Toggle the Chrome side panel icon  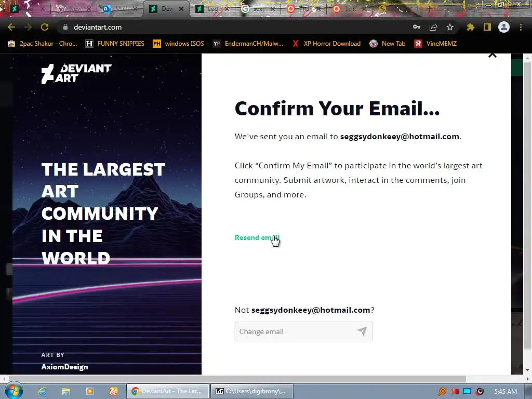[487, 27]
